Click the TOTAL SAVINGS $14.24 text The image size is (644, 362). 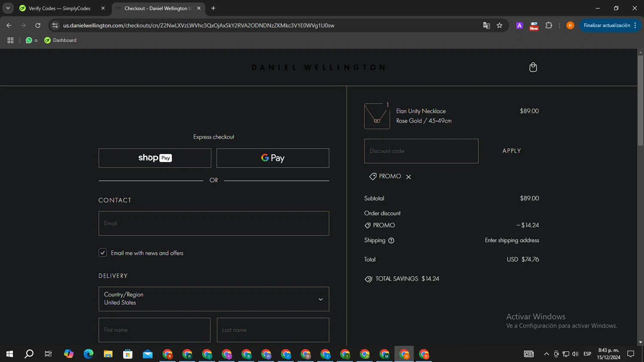click(407, 279)
